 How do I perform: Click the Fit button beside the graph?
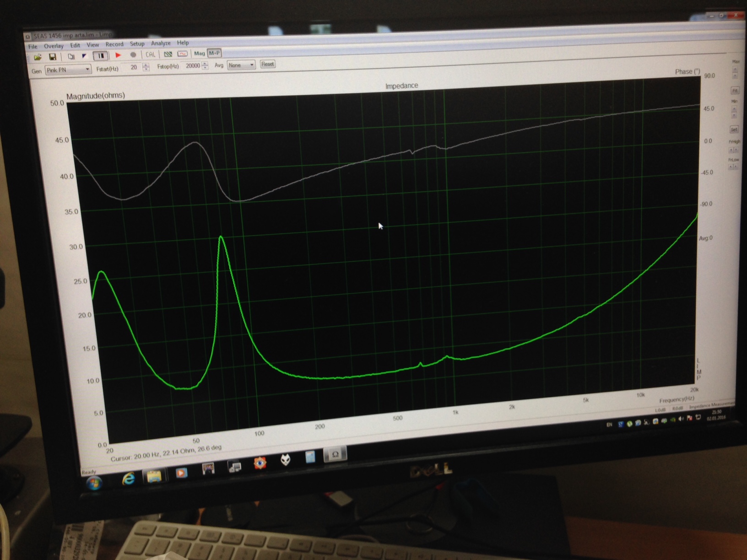pos(735,91)
